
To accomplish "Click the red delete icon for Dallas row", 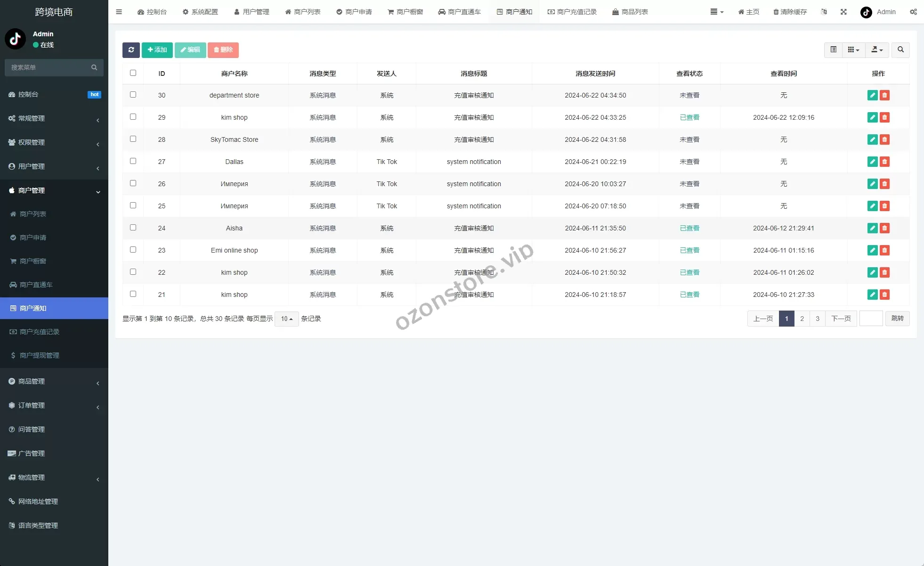I will [884, 162].
